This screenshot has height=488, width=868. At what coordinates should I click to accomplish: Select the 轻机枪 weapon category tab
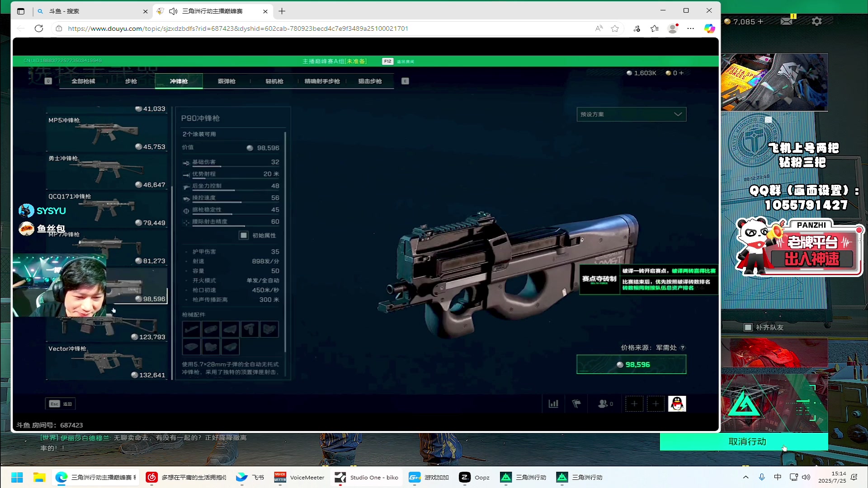(274, 81)
